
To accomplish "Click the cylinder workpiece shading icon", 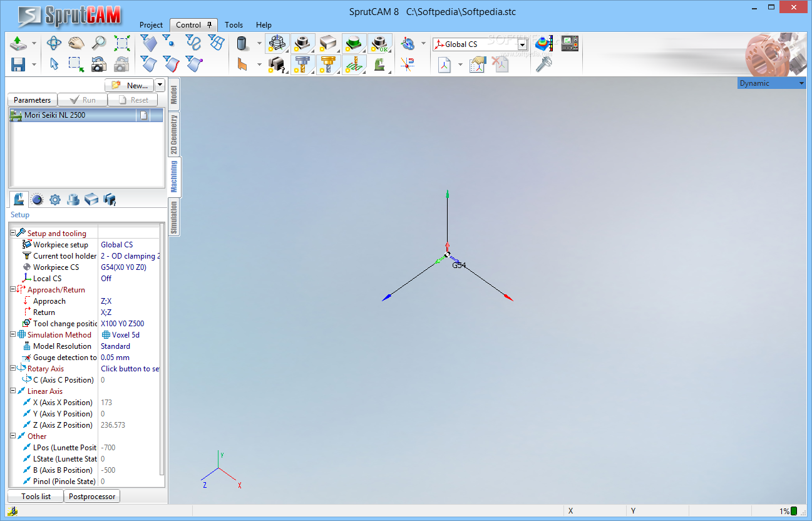I will (x=242, y=43).
